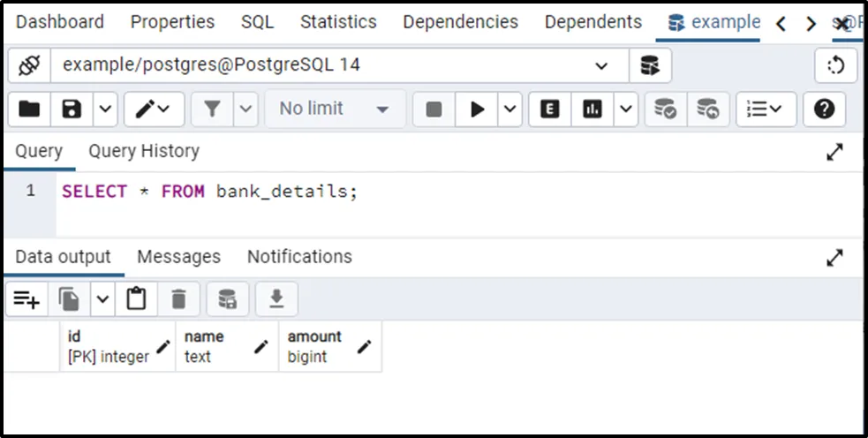Image resolution: width=868 pixels, height=438 pixels.
Task: Click the Rollback database icon
Action: [x=708, y=109]
